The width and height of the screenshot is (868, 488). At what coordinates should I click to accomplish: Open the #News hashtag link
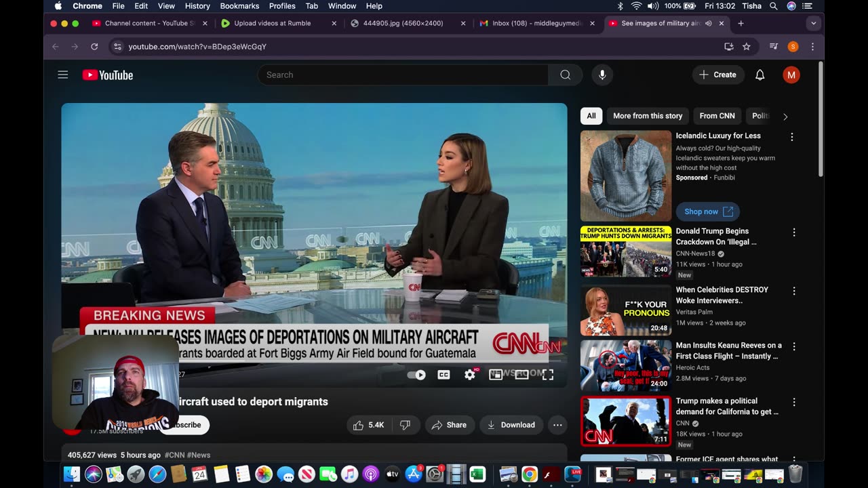click(x=199, y=455)
